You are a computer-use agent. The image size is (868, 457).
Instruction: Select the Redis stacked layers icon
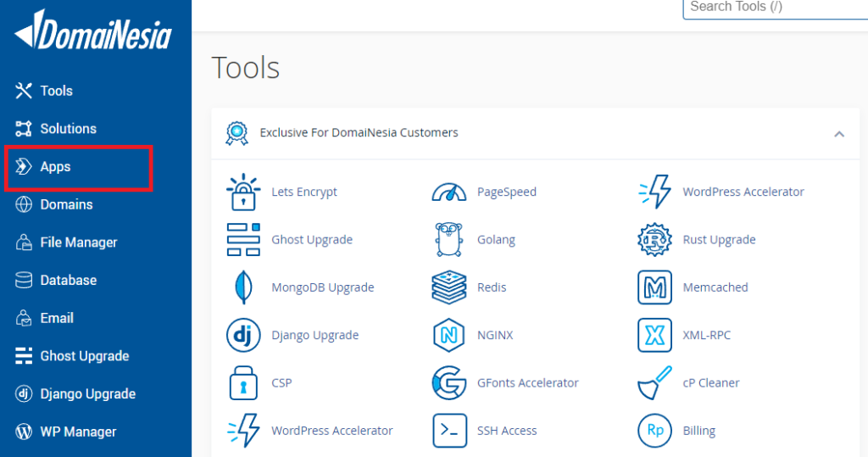[448, 287]
